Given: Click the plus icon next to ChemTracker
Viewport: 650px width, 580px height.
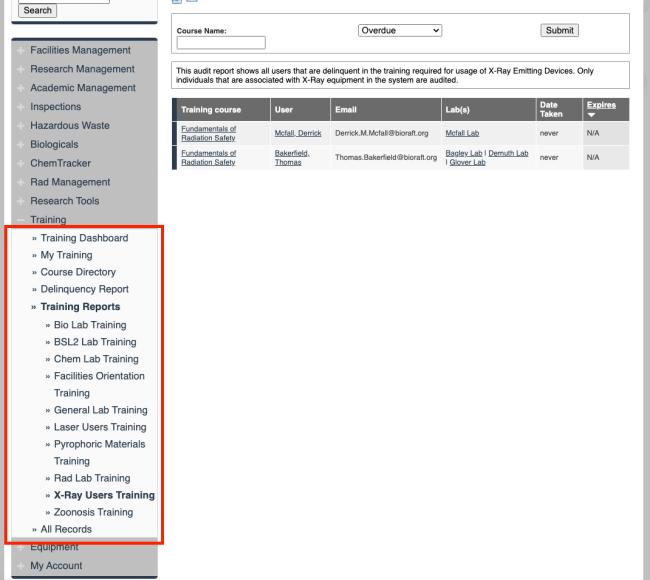Looking at the screenshot, I should click(x=20, y=163).
